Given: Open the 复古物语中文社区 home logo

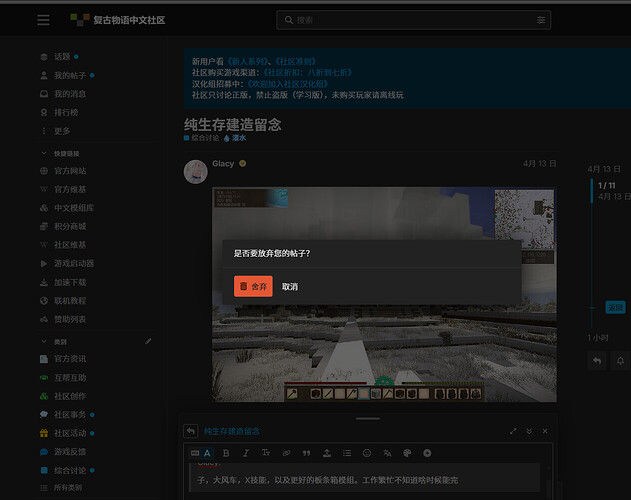Looking at the screenshot, I should pyautogui.click(x=118, y=20).
